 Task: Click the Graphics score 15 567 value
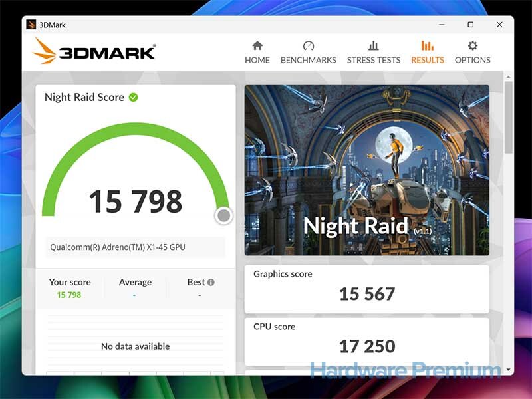pyautogui.click(x=367, y=294)
